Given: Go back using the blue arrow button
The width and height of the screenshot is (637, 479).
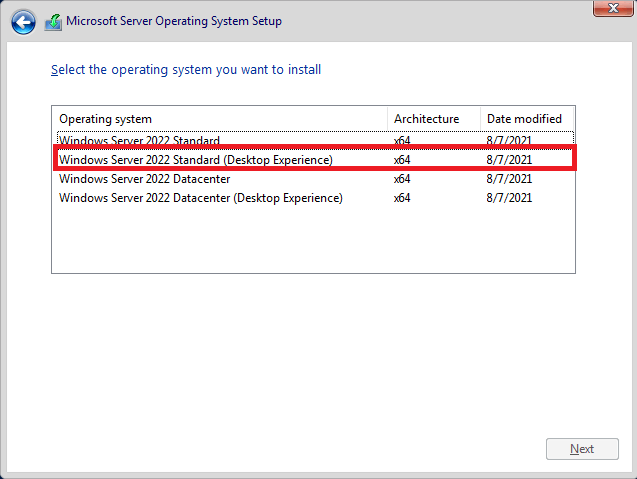Looking at the screenshot, I should point(23,22).
